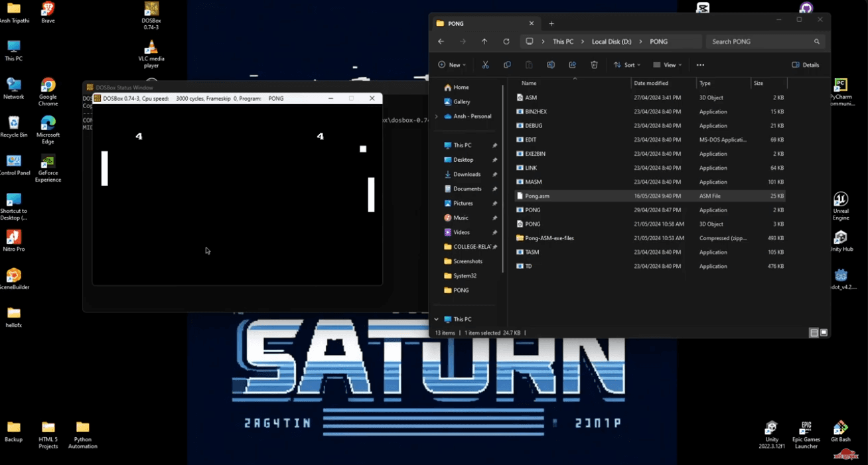Viewport: 868px width, 465px height.
Task: Switch to large thumbnails view in status bar
Action: point(824,333)
